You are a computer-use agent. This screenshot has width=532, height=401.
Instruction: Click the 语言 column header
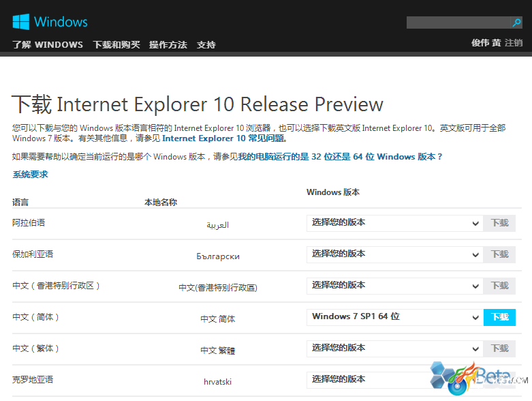(x=20, y=203)
